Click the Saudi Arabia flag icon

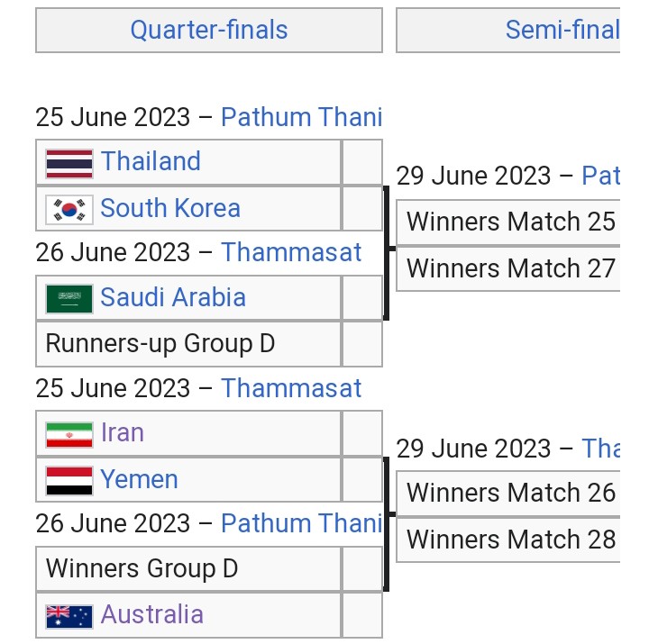(69, 299)
